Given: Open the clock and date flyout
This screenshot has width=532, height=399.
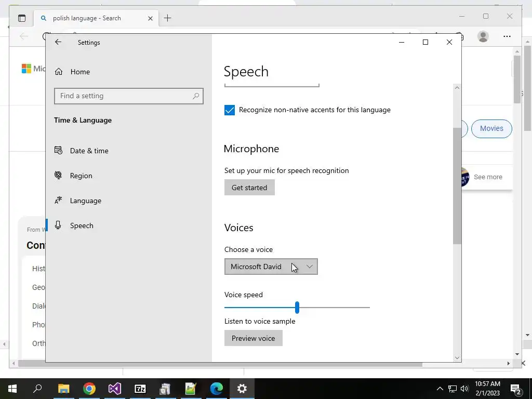Looking at the screenshot, I should pos(487,389).
